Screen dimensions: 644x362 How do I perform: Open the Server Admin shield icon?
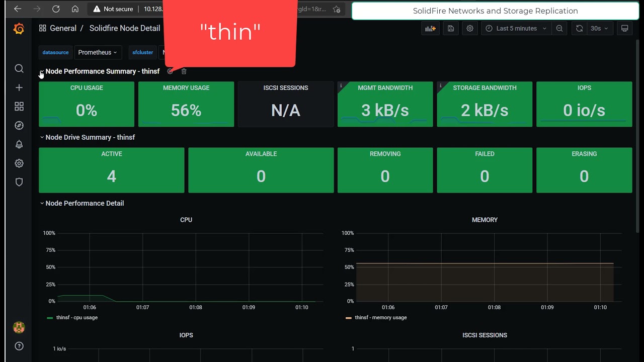click(19, 182)
